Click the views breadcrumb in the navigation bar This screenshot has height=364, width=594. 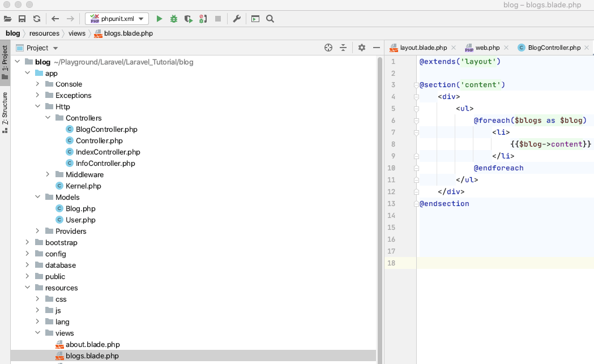[76, 33]
